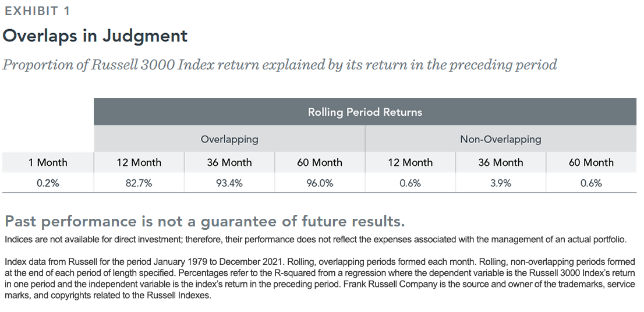
Task: Click the Rolling Period Returns header
Action: 365,112
